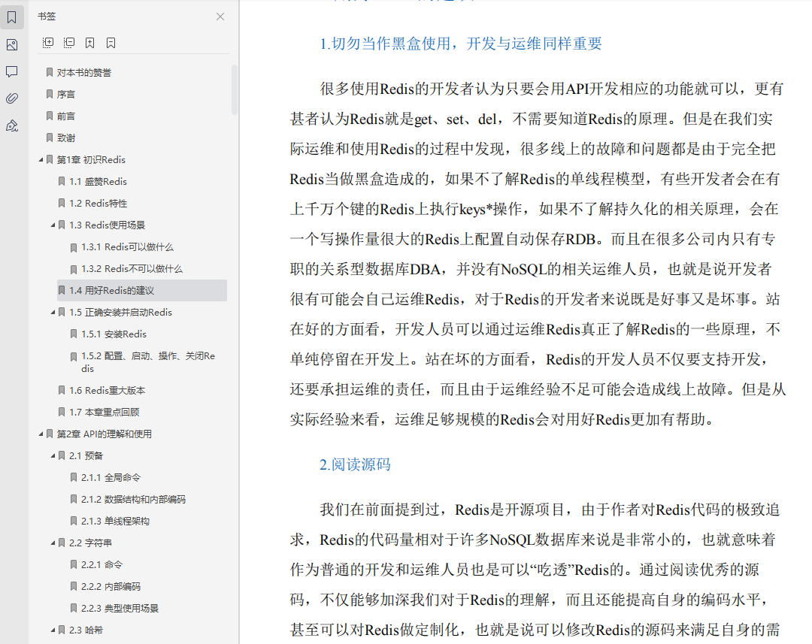812x644 pixels.
Task: Select bookmark 1.4 用好Redis的建议
Action: 142,290
